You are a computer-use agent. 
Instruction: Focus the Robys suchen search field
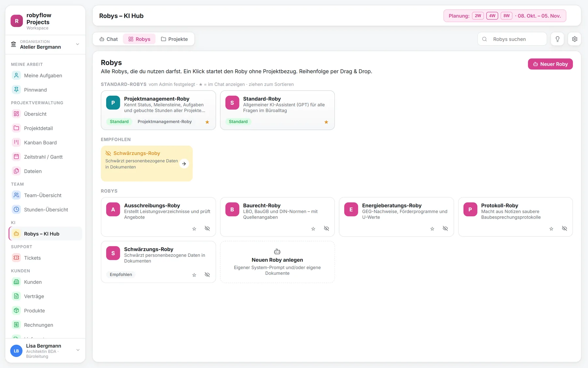(512, 39)
